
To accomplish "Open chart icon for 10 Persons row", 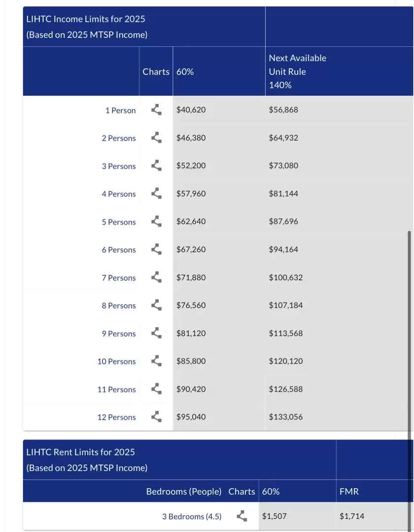I will point(156,361).
